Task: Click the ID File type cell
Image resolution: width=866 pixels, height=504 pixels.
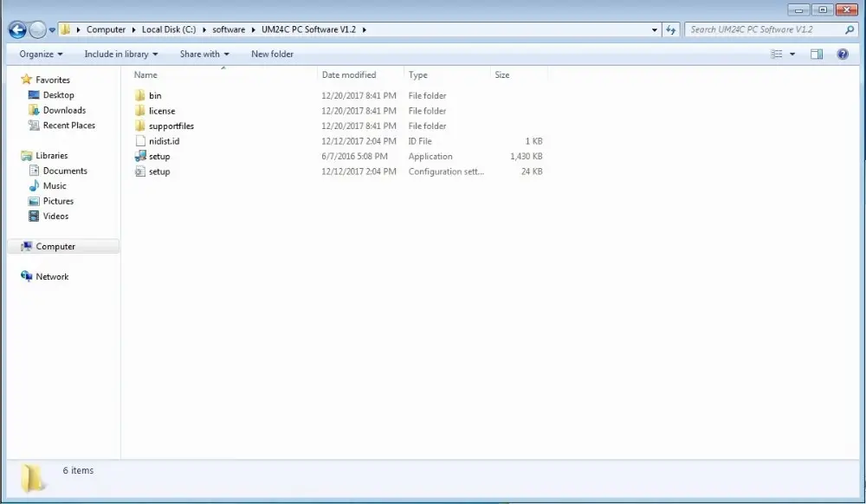Action: click(x=420, y=141)
